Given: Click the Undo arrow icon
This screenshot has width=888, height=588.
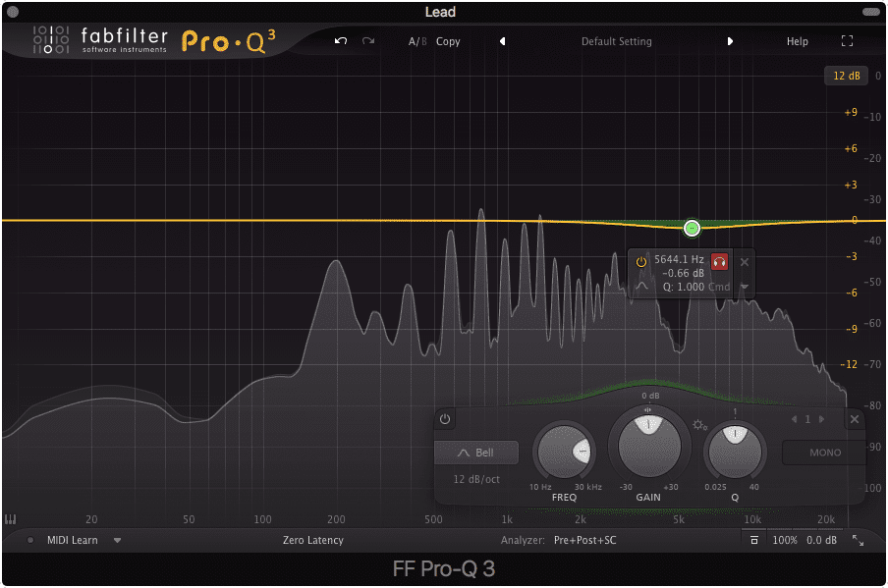Looking at the screenshot, I should (340, 41).
